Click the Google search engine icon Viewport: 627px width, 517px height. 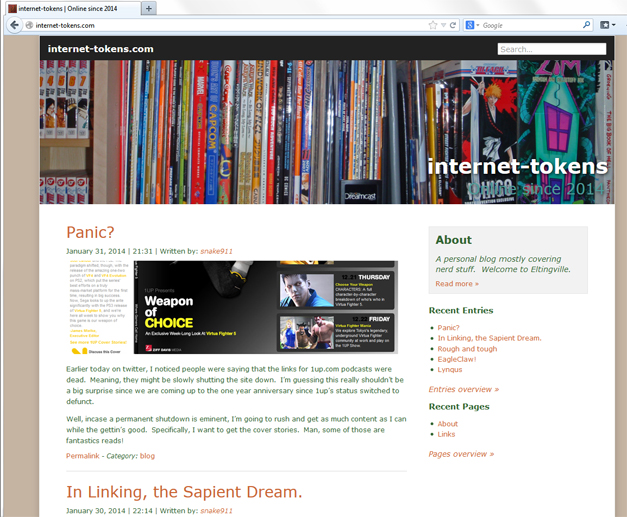click(x=470, y=25)
